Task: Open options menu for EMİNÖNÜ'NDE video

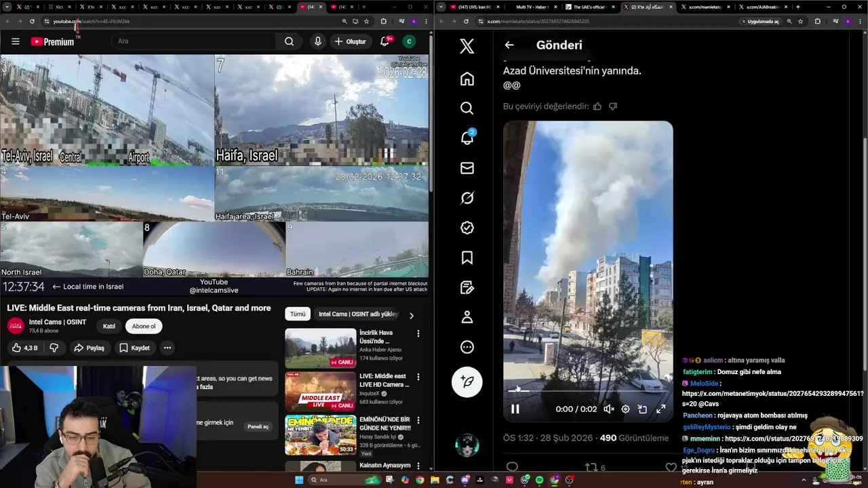Action: tap(418, 420)
